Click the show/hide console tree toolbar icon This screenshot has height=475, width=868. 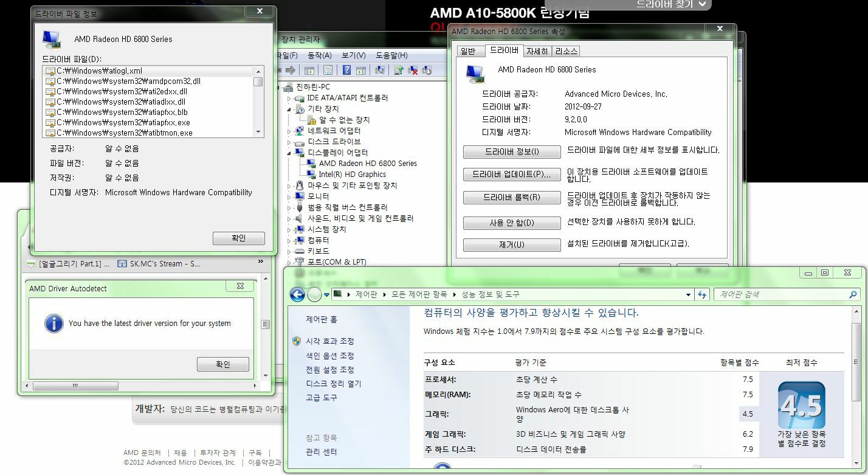pyautogui.click(x=309, y=70)
